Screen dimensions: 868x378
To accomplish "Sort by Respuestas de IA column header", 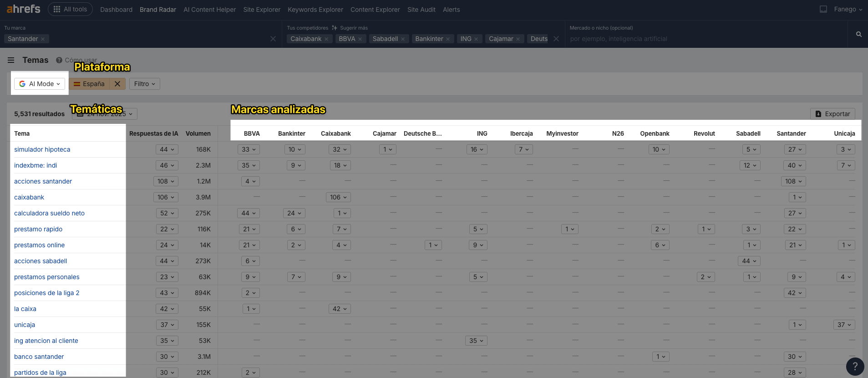I will click(154, 133).
